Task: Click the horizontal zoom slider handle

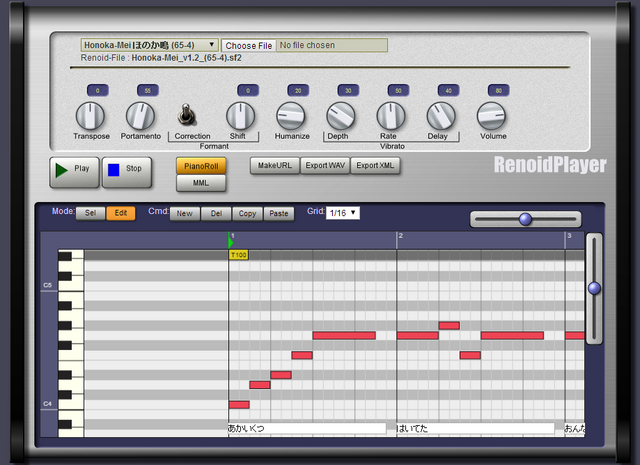Action: pos(525,219)
